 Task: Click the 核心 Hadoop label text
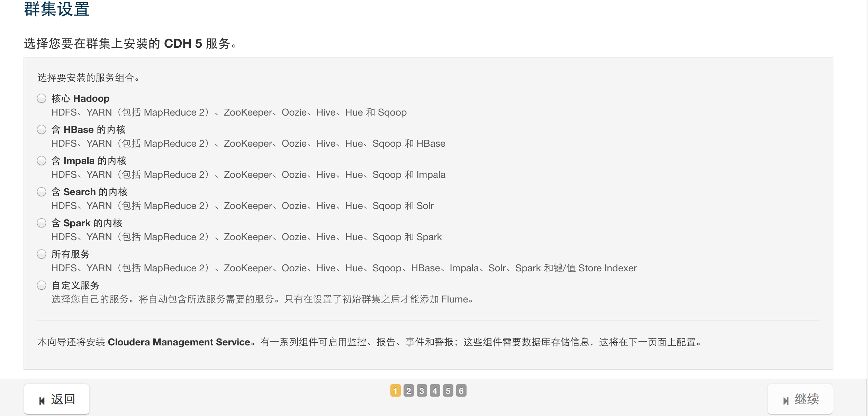click(80, 99)
